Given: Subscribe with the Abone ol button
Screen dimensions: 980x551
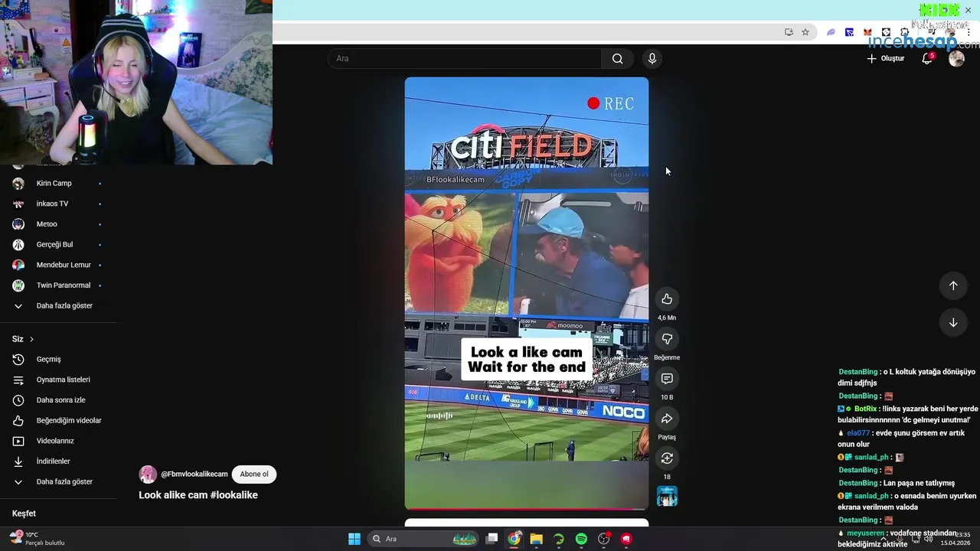Looking at the screenshot, I should 254,474.
